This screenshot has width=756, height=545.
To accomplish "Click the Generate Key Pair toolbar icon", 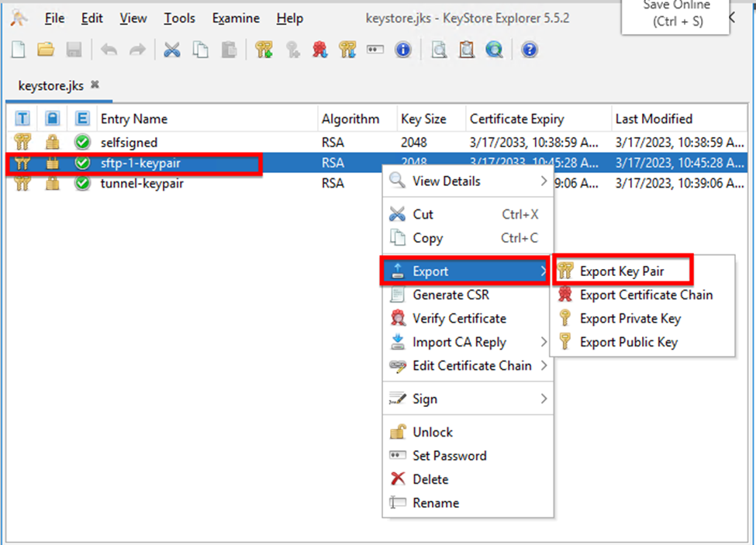I will pos(264,50).
